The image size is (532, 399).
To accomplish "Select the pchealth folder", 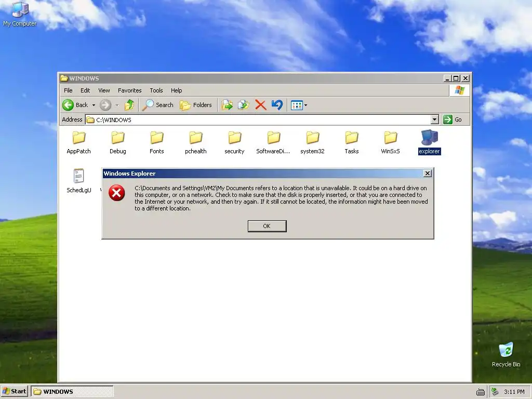I will click(x=196, y=142).
